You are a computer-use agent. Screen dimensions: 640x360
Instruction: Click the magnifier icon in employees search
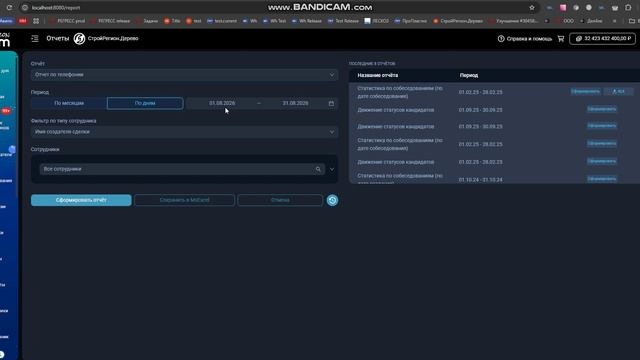[x=318, y=169]
